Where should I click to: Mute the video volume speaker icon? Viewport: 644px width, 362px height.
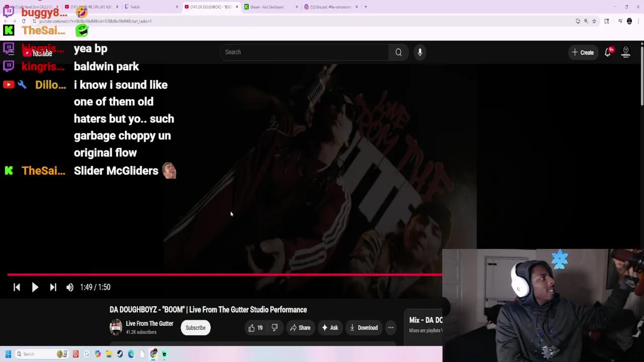click(x=70, y=287)
